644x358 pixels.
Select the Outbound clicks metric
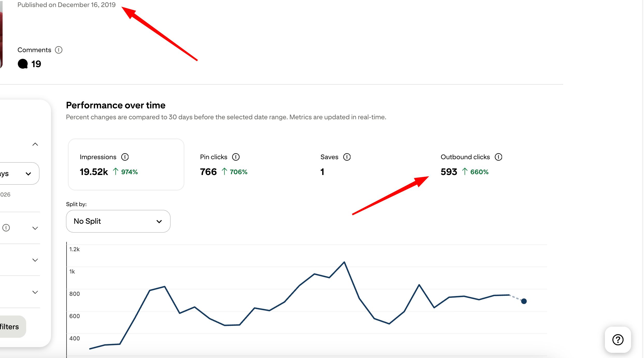[x=464, y=165]
